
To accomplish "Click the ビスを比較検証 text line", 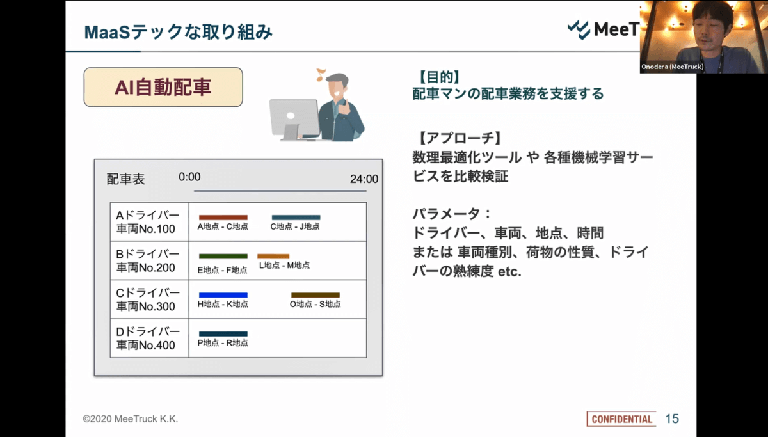I will (x=460, y=176).
